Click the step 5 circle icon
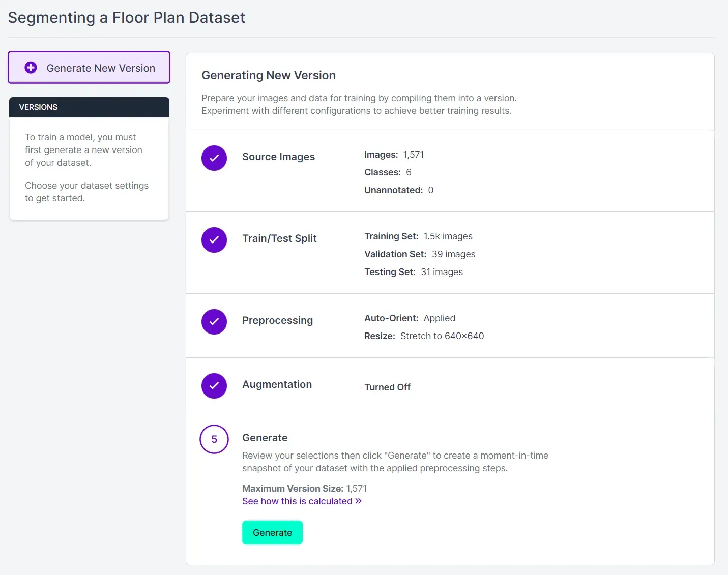 pyautogui.click(x=214, y=439)
